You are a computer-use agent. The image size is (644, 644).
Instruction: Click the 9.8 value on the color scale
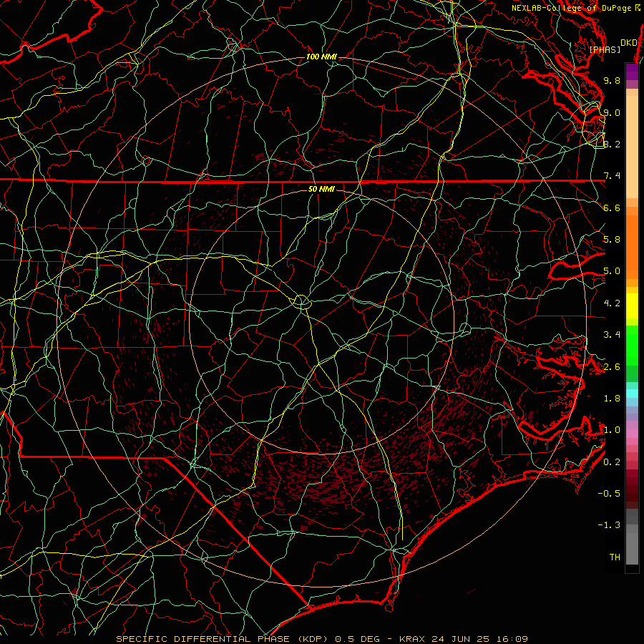(x=612, y=80)
